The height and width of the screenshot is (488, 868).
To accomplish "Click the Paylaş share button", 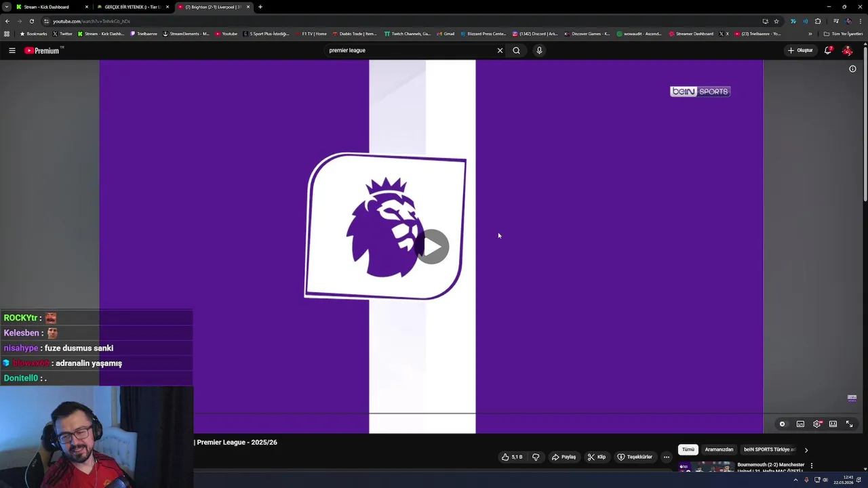I will [x=564, y=457].
